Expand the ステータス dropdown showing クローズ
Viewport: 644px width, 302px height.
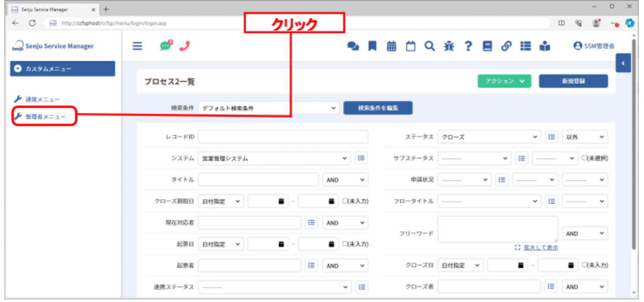489,137
